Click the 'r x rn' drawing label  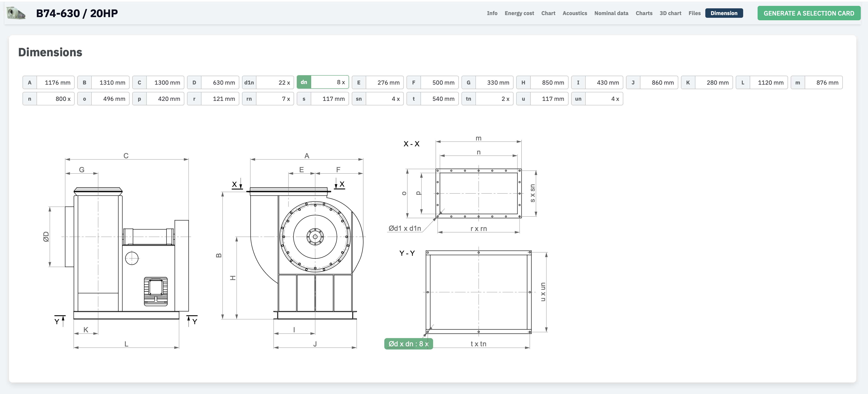coord(478,229)
